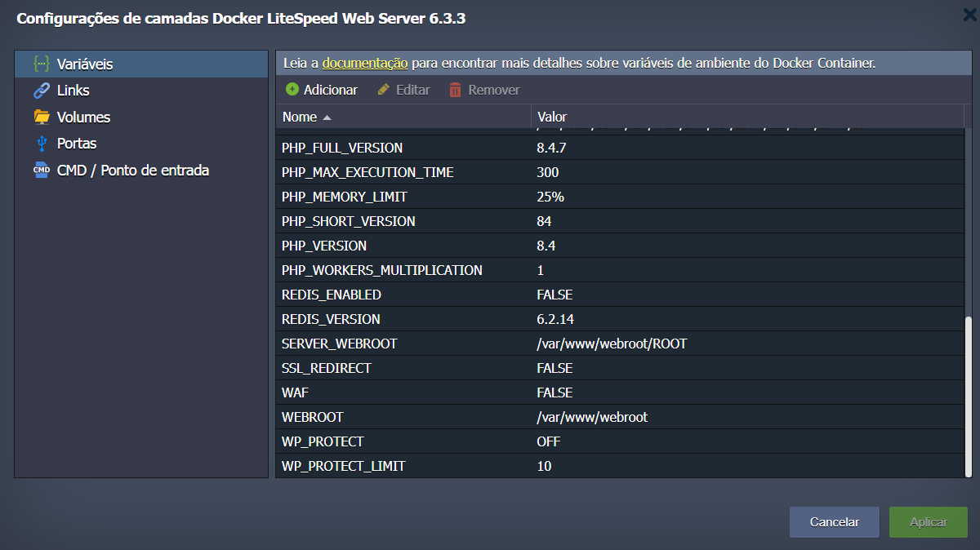The width and height of the screenshot is (980, 550).
Task: Click the Valor column header
Action: point(747,117)
